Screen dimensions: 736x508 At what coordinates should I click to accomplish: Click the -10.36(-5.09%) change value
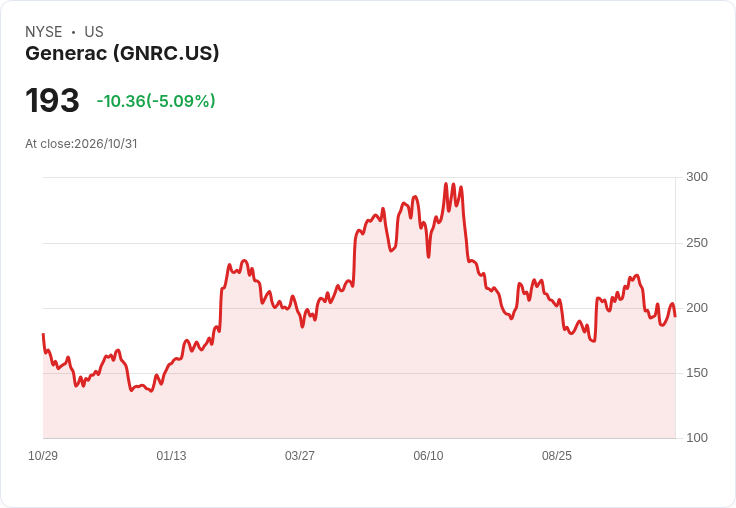click(156, 101)
